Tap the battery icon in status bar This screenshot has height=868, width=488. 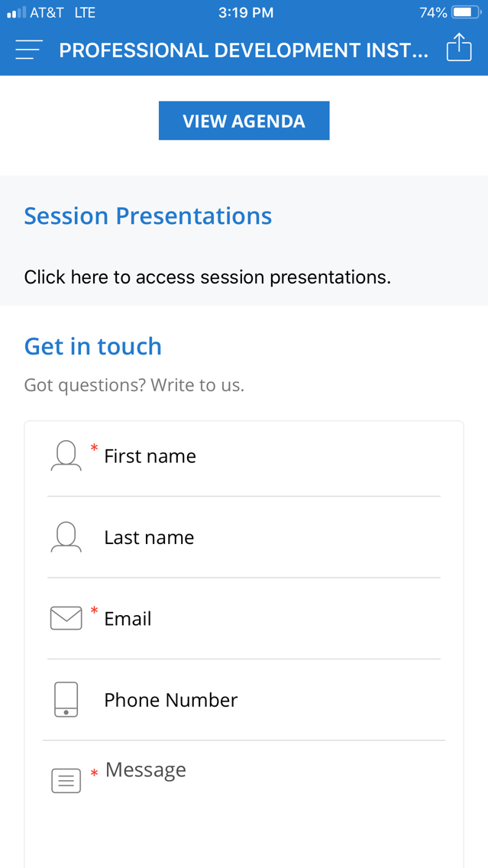pyautogui.click(x=467, y=12)
